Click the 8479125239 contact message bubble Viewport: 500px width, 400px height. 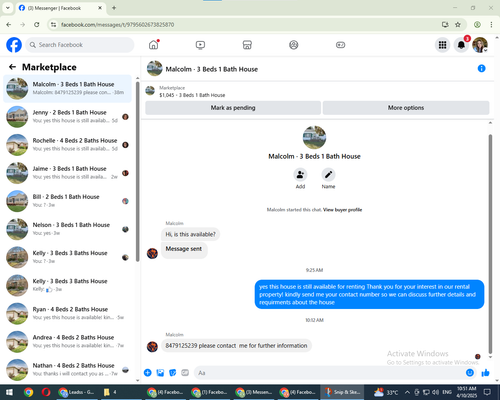tap(236, 346)
